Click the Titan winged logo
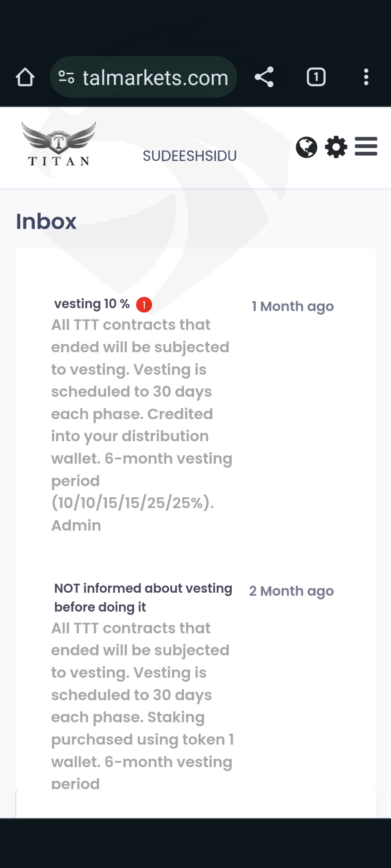The width and height of the screenshot is (391, 868). [59, 144]
